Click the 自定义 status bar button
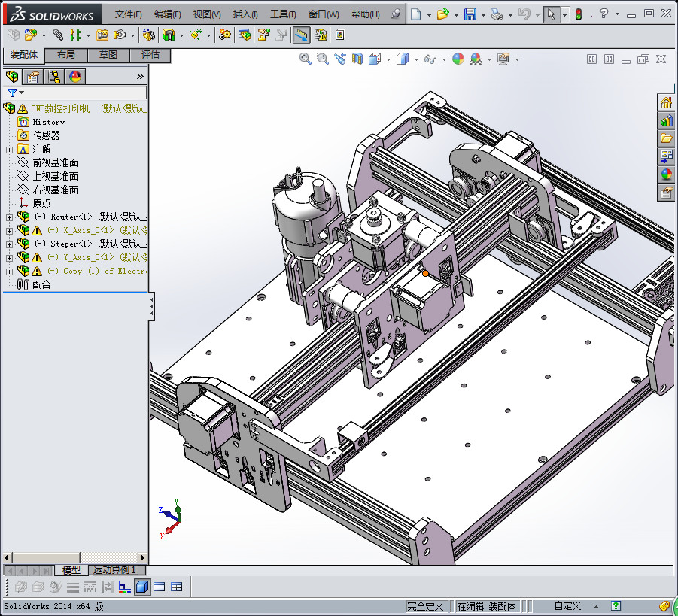Viewport: 678px width, 616px height. pyautogui.click(x=568, y=606)
